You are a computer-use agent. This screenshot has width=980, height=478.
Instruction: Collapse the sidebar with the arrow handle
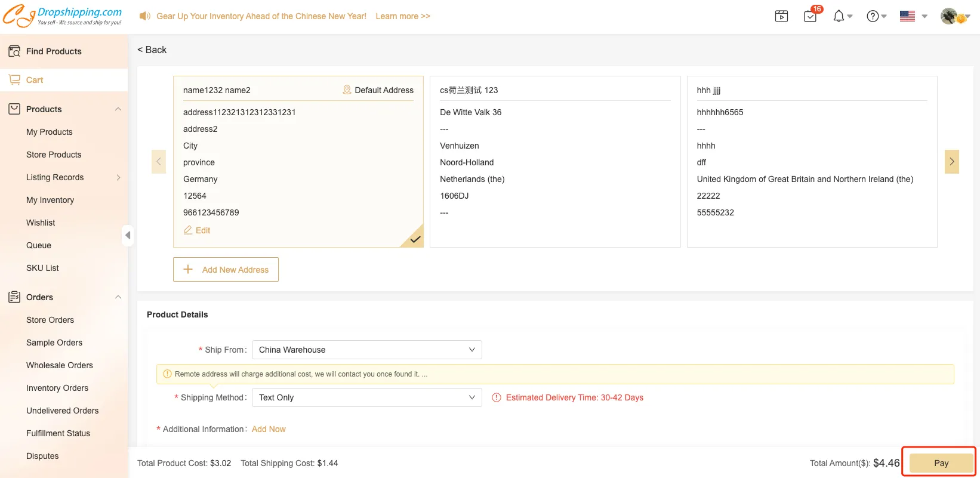127,235
